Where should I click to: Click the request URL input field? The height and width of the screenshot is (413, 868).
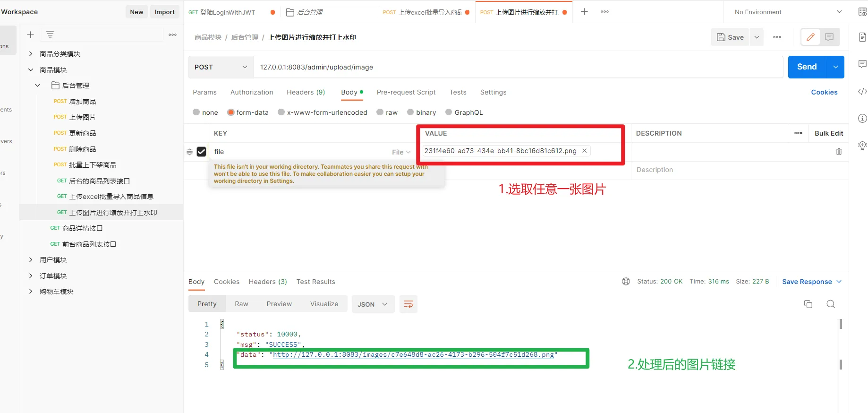519,67
